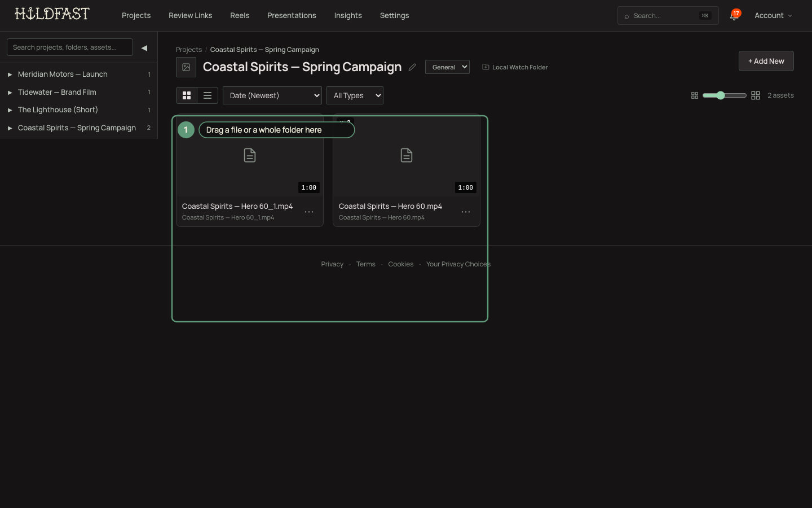812x508 pixels.
Task: Click the Local Watch Folder icon
Action: pyautogui.click(x=486, y=67)
